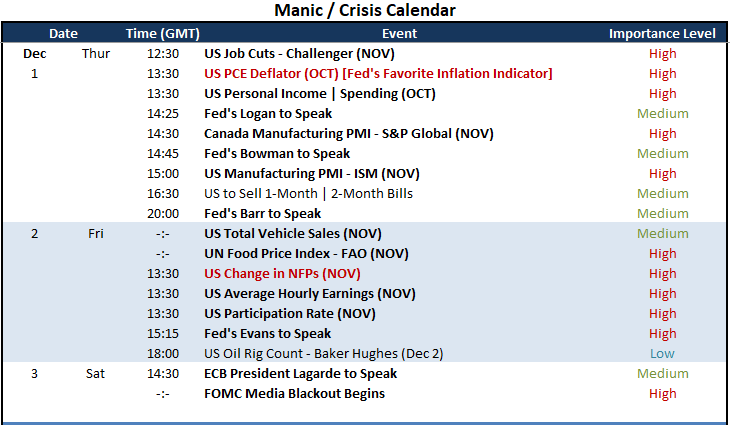
Task: Click US Manufacturing PMI - ISM (NOV)
Action: [x=311, y=174]
